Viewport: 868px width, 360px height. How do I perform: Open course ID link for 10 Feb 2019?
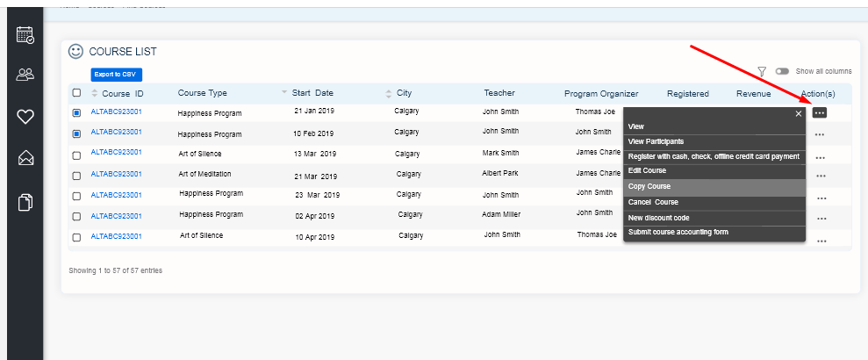click(x=116, y=132)
